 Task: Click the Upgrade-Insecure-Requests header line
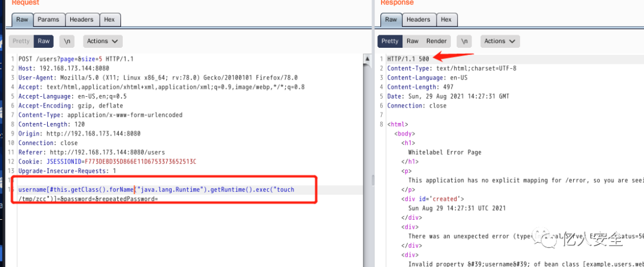[x=67, y=171]
